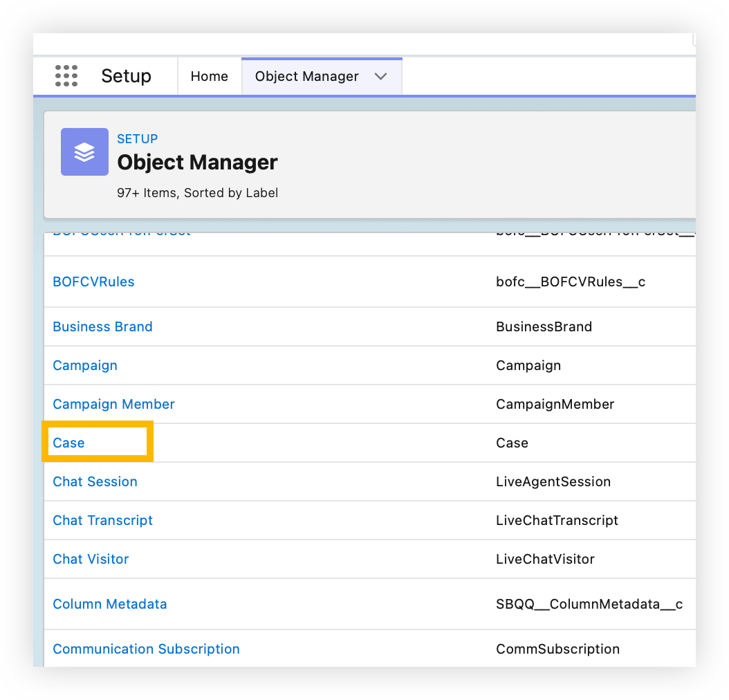This screenshot has height=700, width=729.
Task: Open the BOFCVRules object
Action: pos(93,282)
